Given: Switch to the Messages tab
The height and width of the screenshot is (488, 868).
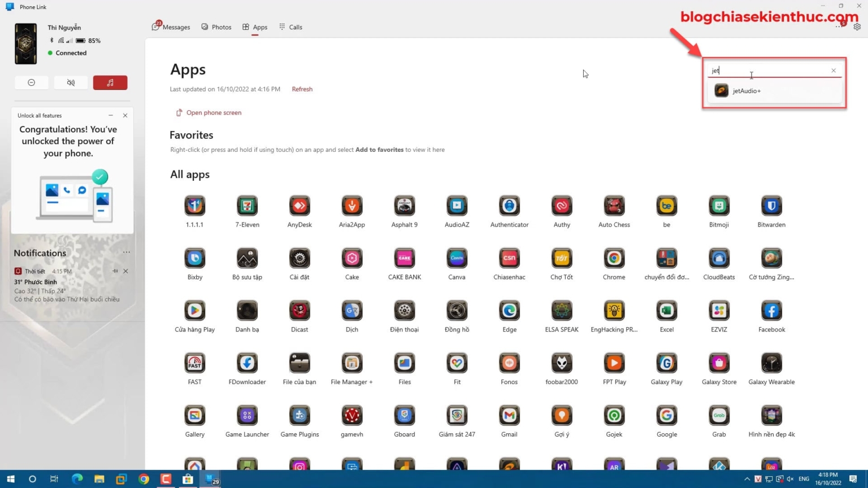Looking at the screenshot, I should coord(171,27).
